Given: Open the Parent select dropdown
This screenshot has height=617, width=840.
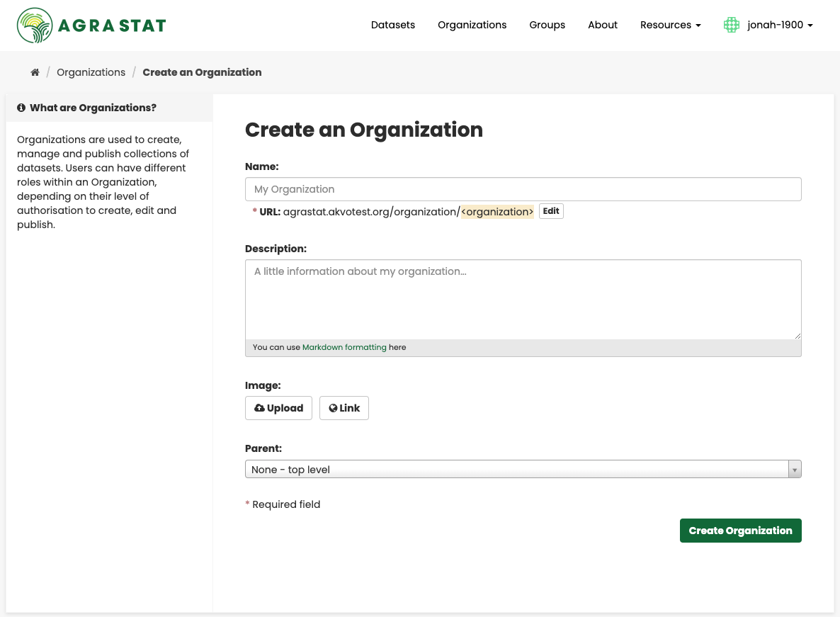Looking at the screenshot, I should coord(523,469).
